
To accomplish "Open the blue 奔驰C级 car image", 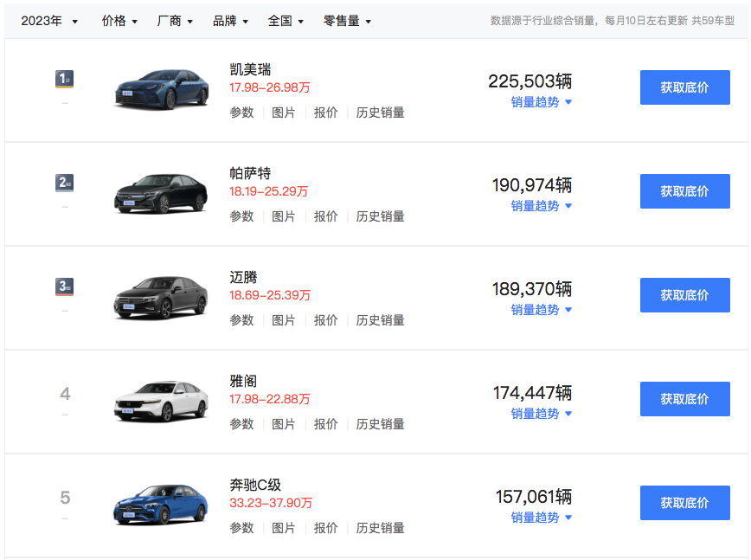I will click(161, 505).
